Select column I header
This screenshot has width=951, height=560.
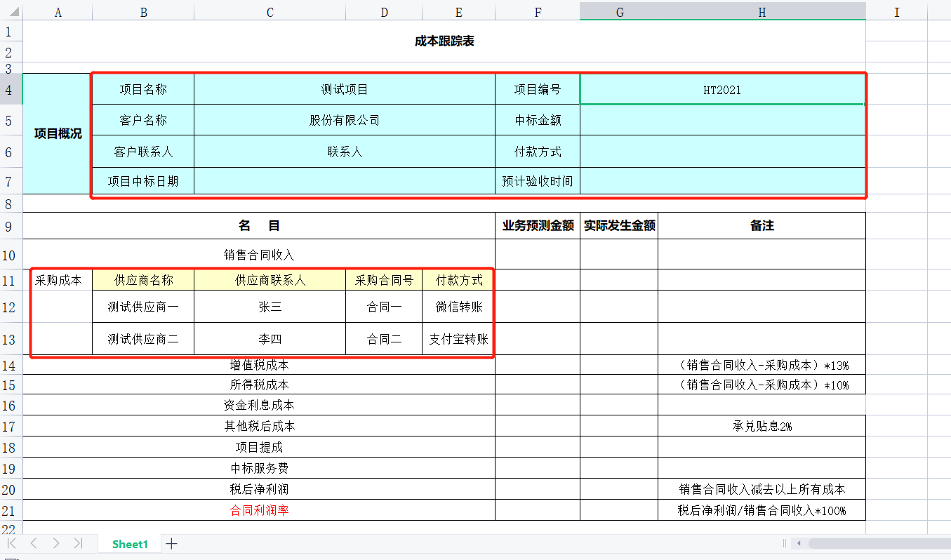pos(897,12)
